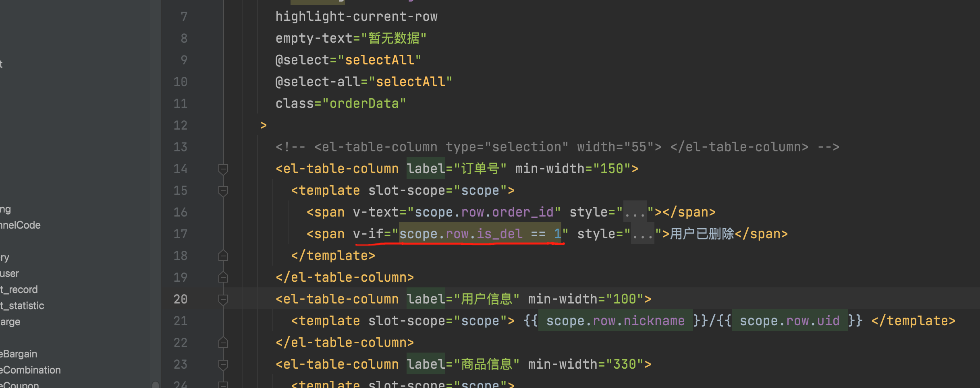Click the fold end marker on line 18

tap(223, 256)
